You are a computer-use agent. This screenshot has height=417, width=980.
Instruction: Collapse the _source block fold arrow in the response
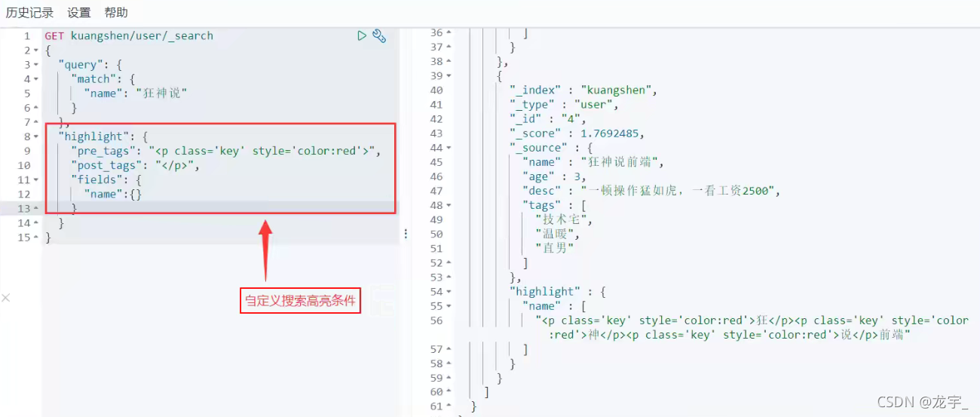(x=449, y=148)
